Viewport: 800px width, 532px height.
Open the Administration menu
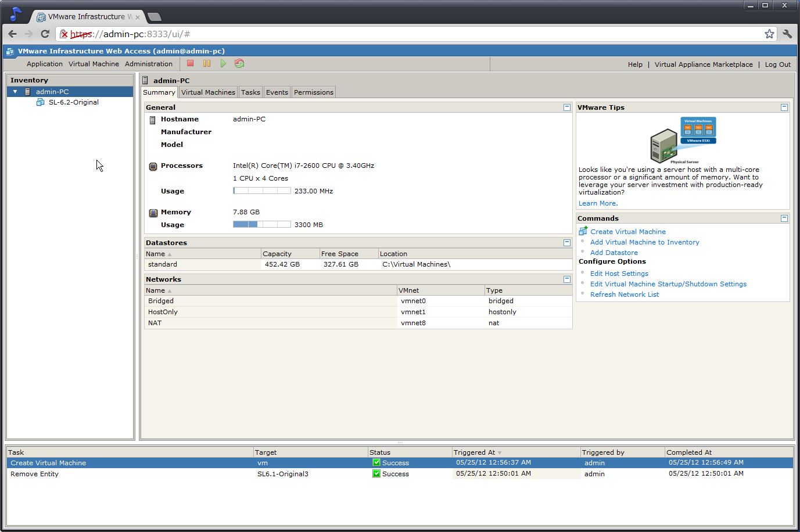pyautogui.click(x=149, y=64)
